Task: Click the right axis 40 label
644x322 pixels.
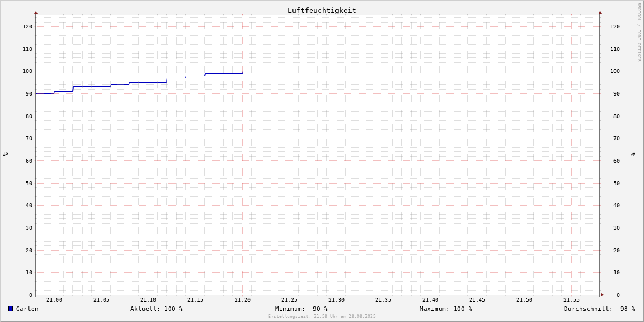Action: click(x=617, y=205)
